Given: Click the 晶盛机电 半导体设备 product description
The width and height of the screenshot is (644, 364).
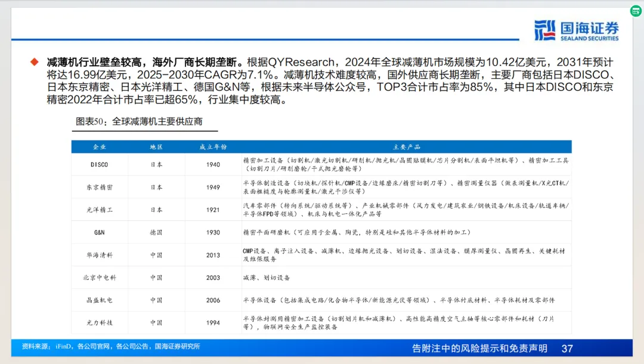Looking at the screenshot, I should (x=399, y=300).
